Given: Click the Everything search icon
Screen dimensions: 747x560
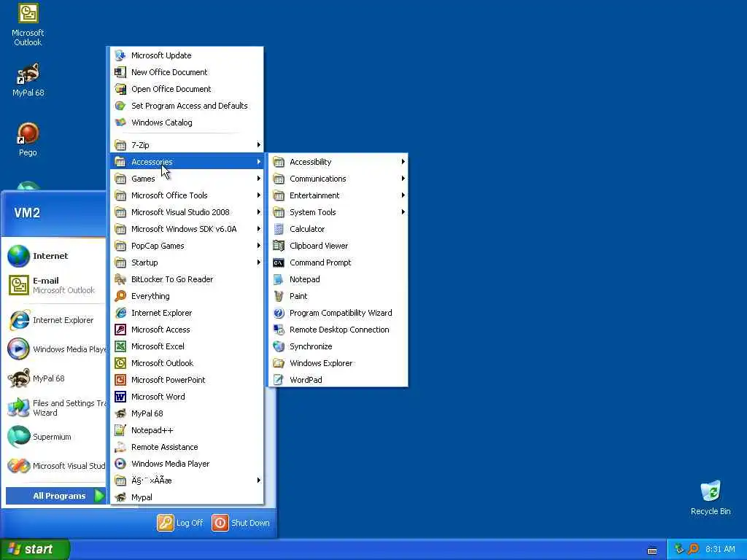Looking at the screenshot, I should 120,296.
